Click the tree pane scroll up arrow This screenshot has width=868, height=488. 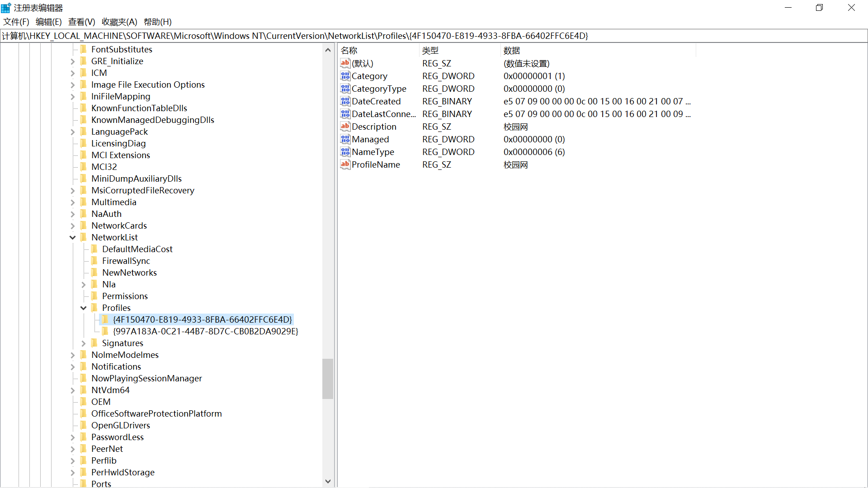pyautogui.click(x=328, y=50)
